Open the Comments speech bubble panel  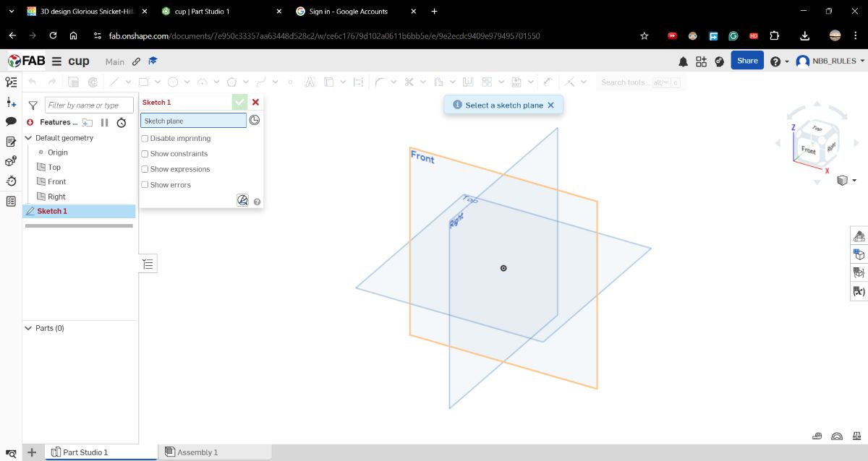[x=11, y=121]
